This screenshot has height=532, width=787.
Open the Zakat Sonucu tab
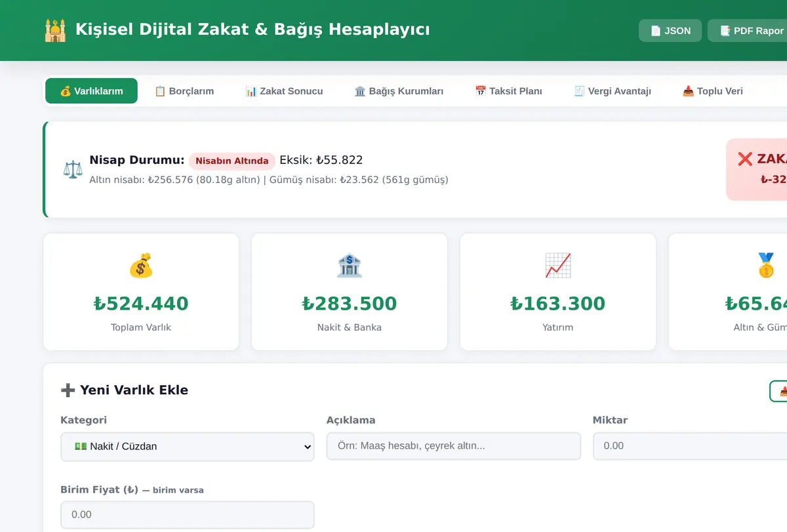pyautogui.click(x=284, y=91)
